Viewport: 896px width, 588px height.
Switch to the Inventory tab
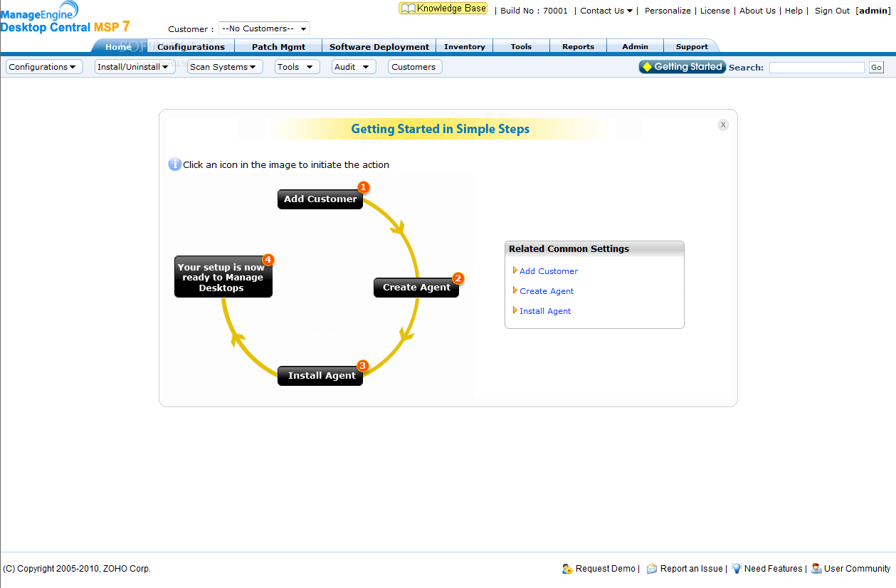coord(464,46)
